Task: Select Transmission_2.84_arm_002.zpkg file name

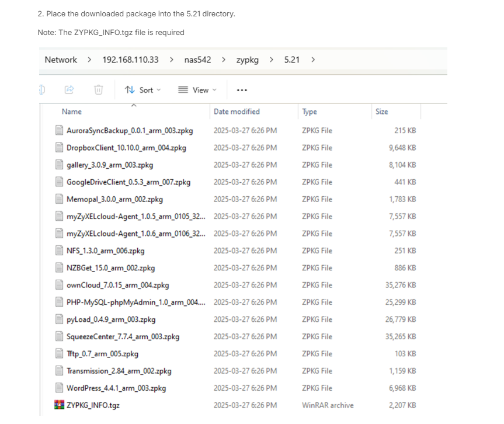Action: coord(119,371)
